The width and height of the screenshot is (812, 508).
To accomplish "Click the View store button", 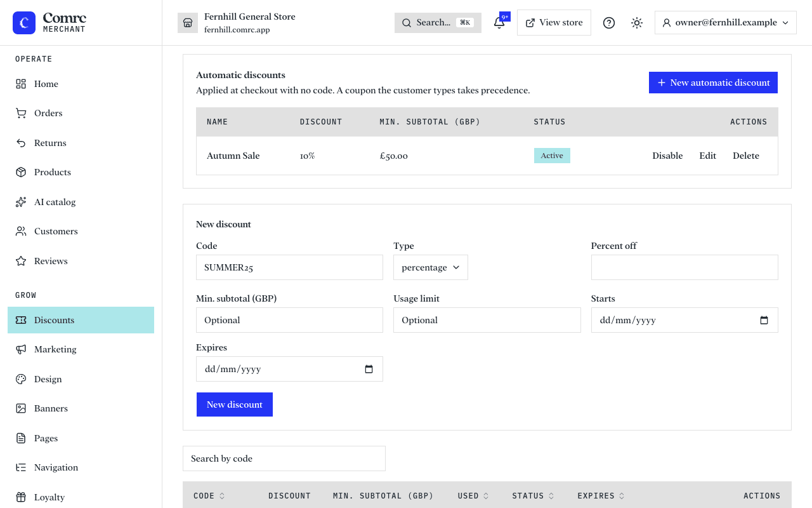I will tap(554, 22).
